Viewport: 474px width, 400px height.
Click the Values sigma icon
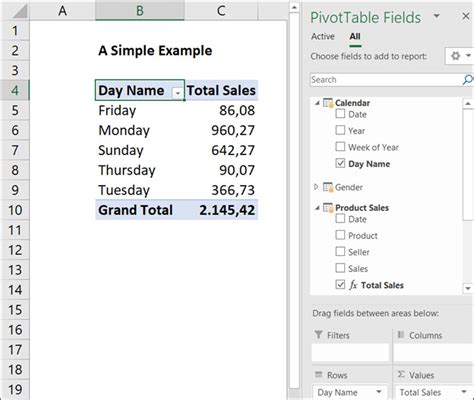pos(401,375)
